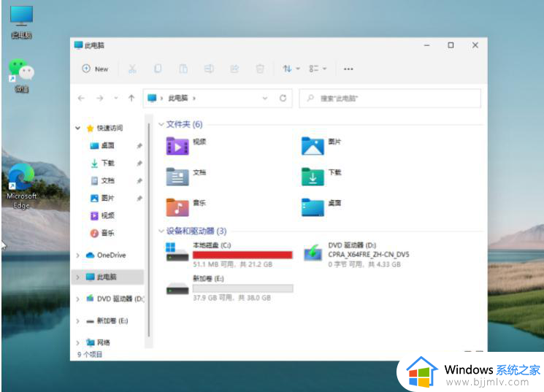The height and width of the screenshot is (392, 544).
Task: Collapse the 设备和驱动器 (3) group
Action: tap(161, 231)
